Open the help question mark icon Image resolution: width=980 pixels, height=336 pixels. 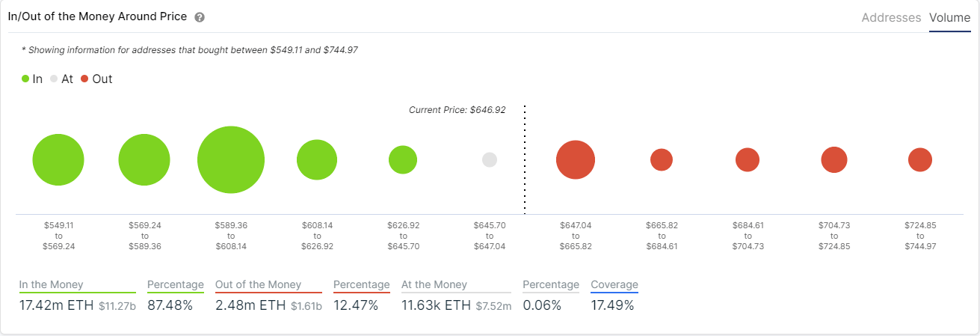[x=199, y=17]
